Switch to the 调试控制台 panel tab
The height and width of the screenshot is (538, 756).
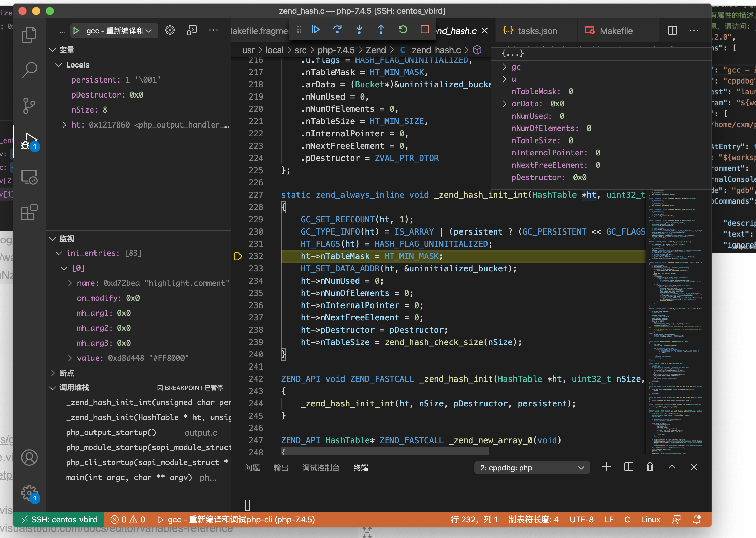(x=321, y=468)
